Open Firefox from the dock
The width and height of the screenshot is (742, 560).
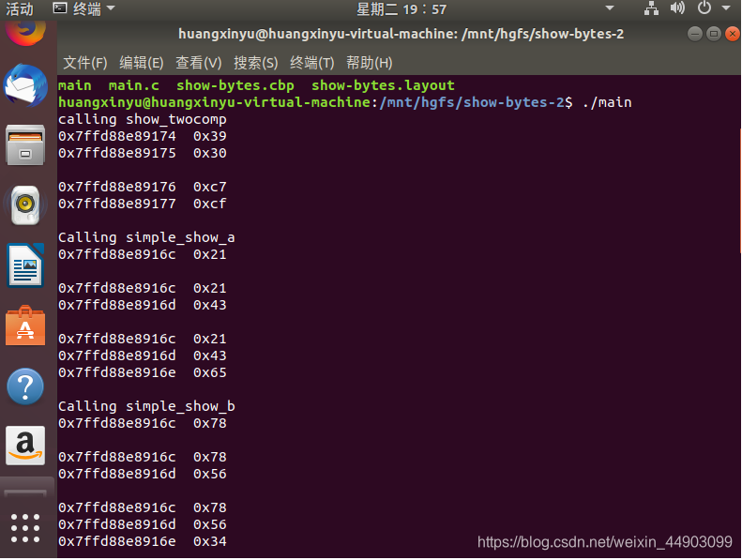25,31
